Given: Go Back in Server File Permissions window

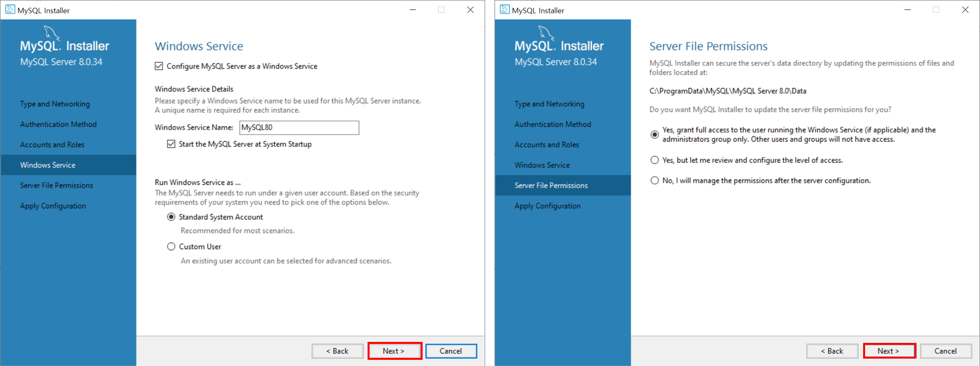Looking at the screenshot, I should click(x=832, y=351).
